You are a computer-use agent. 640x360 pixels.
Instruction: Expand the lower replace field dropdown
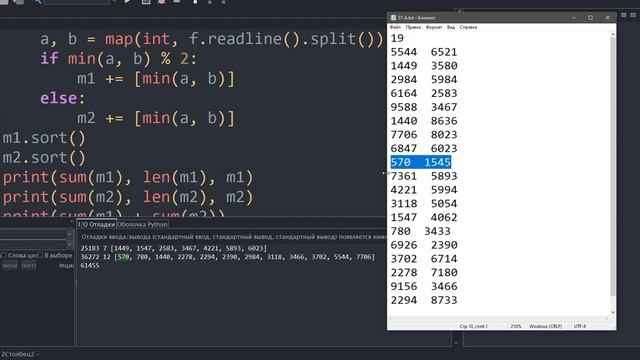pos(69,244)
